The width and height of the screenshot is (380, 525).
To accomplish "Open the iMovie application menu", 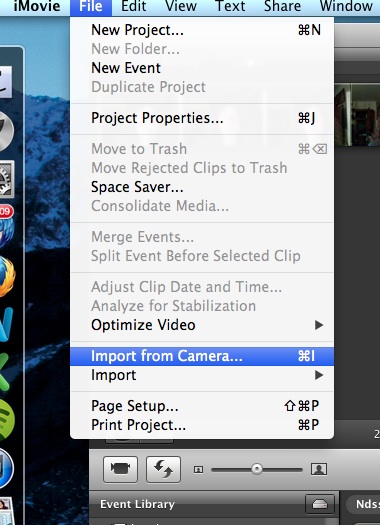I will 37,6.
